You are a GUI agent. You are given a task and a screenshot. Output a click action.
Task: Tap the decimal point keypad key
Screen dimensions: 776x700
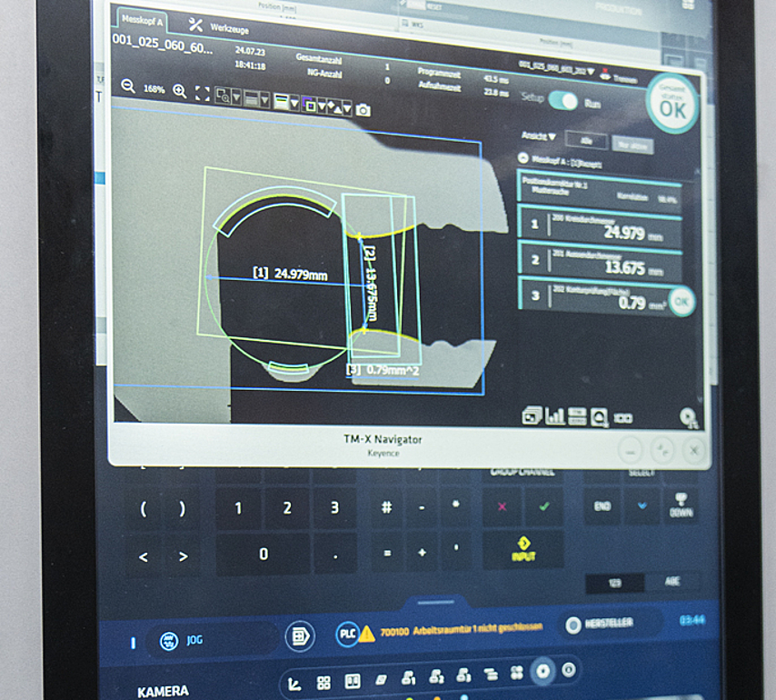tap(335, 555)
